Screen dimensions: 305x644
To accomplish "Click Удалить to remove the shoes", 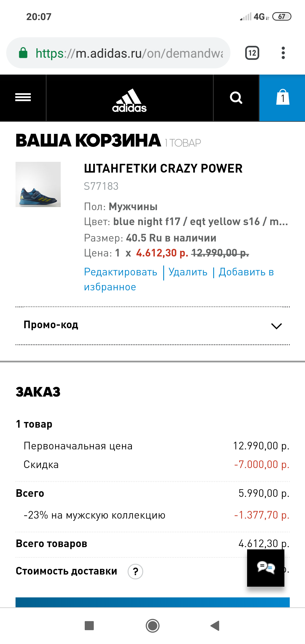I will click(x=188, y=271).
